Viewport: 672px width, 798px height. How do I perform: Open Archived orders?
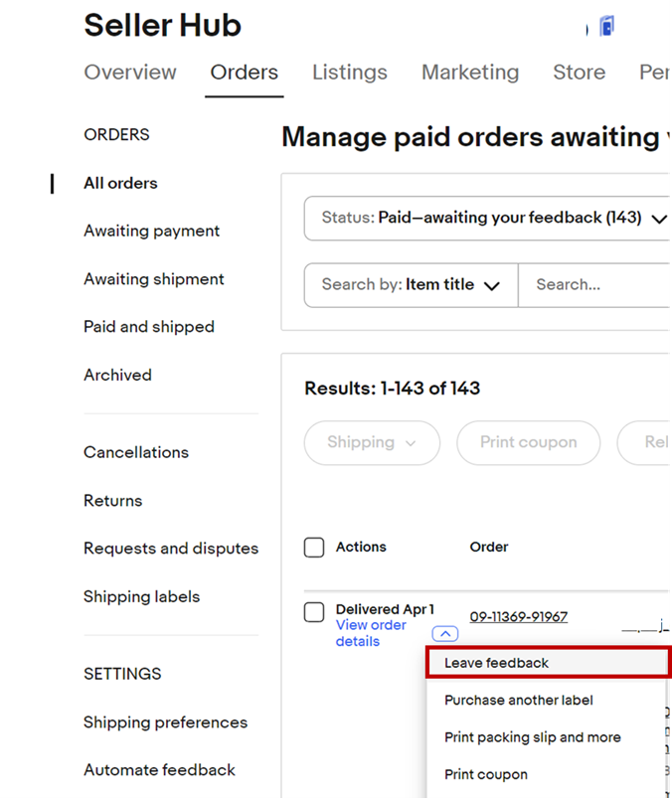[x=117, y=375]
